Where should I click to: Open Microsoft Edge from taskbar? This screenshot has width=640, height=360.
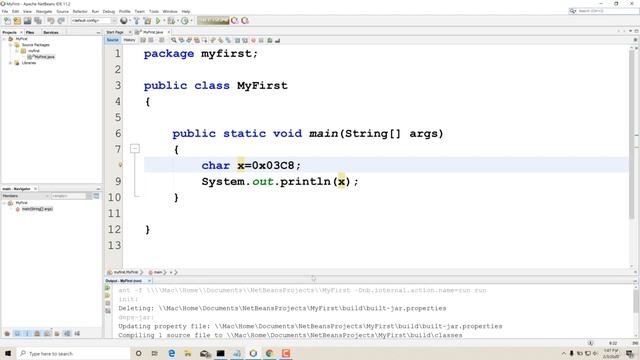[171, 353]
